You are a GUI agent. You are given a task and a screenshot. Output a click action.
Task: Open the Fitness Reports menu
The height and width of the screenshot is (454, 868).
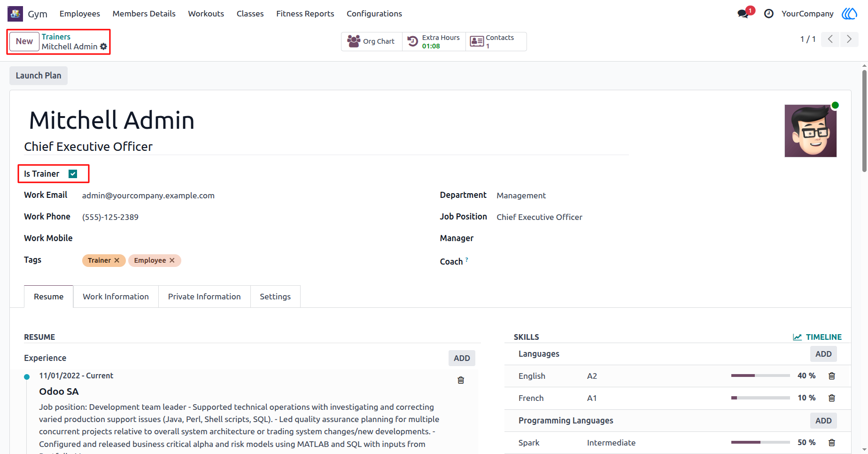pos(305,14)
